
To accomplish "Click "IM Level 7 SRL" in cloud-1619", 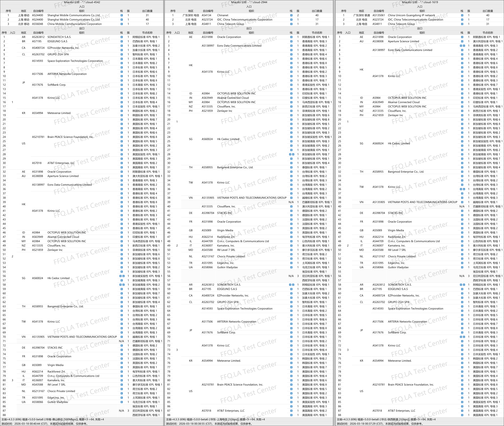I will pos(397,250).
